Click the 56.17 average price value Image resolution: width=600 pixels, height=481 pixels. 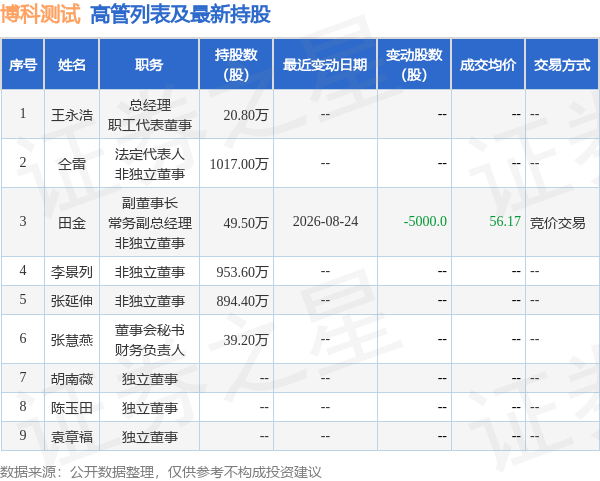505,222
